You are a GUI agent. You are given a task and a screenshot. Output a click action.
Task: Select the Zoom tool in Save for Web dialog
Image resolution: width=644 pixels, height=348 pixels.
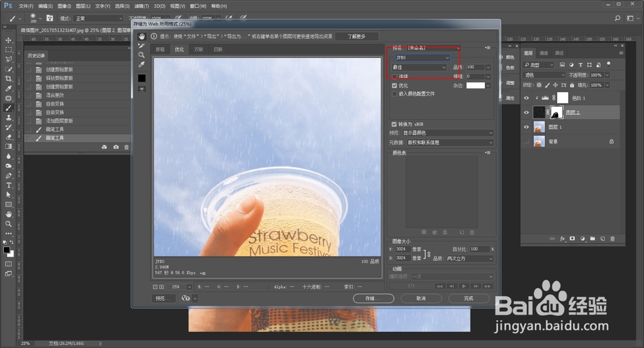[x=142, y=55]
